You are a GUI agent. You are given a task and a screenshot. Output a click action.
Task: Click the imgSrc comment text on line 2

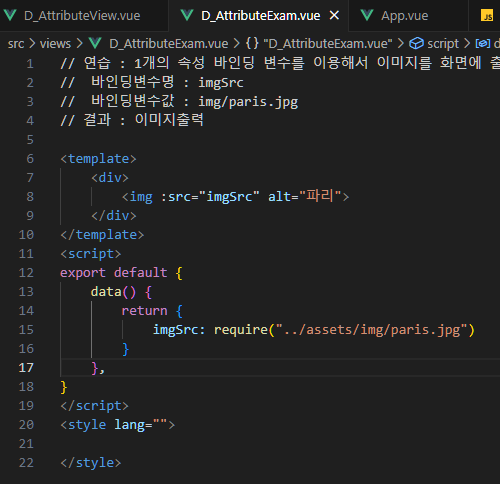coord(221,83)
